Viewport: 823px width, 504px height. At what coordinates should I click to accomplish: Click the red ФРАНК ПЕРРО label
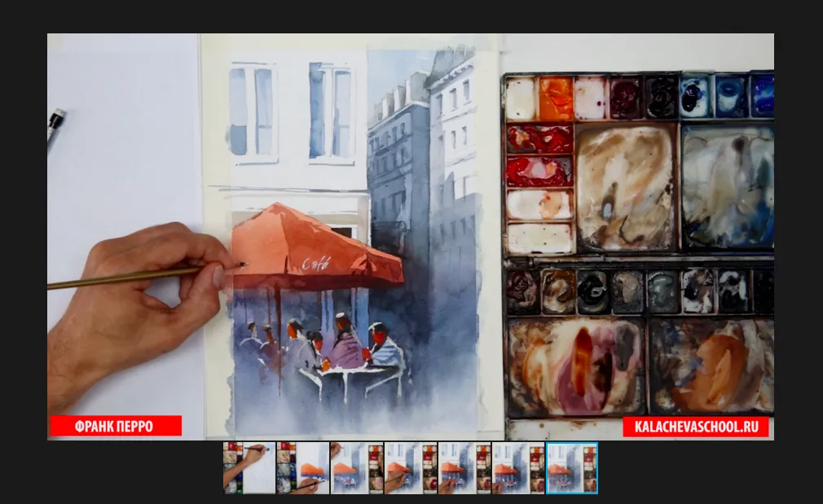[116, 426]
